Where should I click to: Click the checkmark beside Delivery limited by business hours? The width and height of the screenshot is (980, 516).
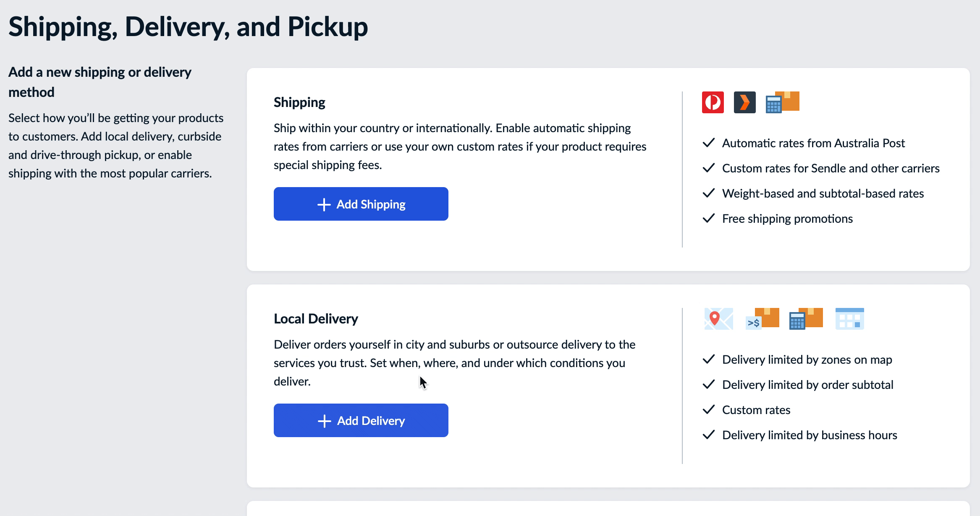[709, 435]
